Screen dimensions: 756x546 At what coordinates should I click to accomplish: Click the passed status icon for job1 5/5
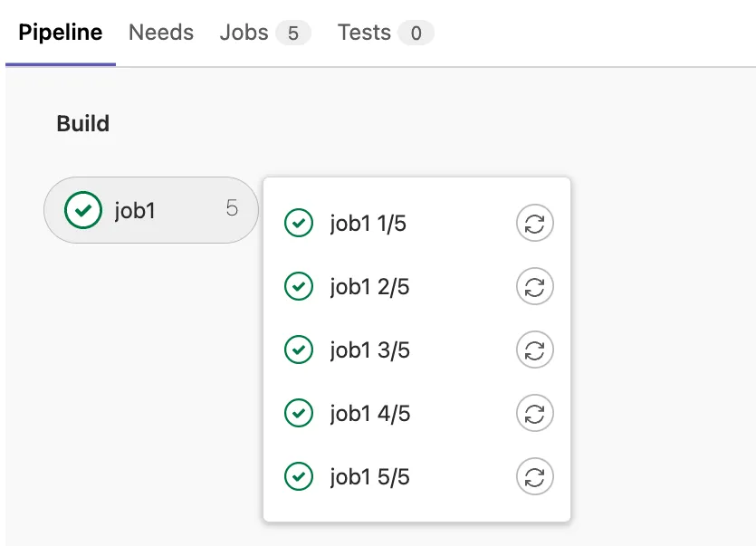[299, 476]
